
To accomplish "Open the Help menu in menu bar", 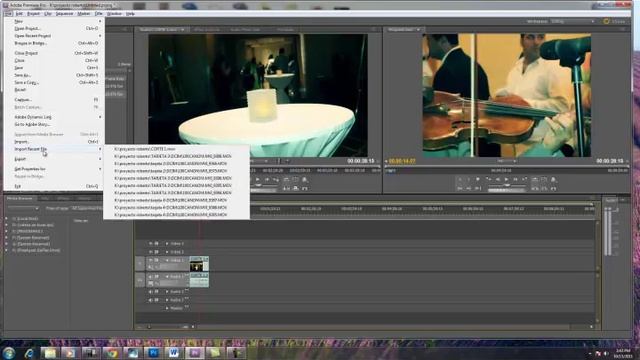I will click(x=130, y=14).
